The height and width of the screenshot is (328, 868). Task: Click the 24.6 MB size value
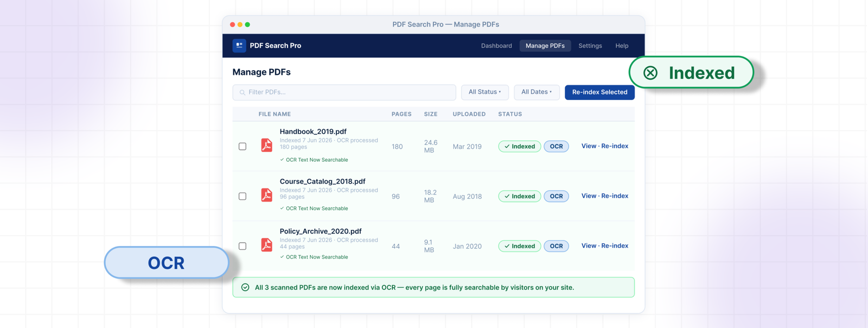click(431, 147)
